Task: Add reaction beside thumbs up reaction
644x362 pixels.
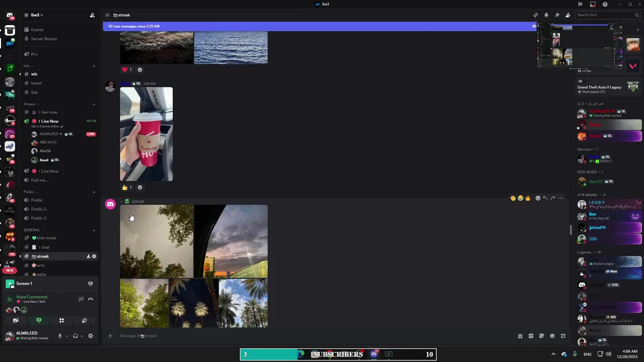Action: coord(140,188)
